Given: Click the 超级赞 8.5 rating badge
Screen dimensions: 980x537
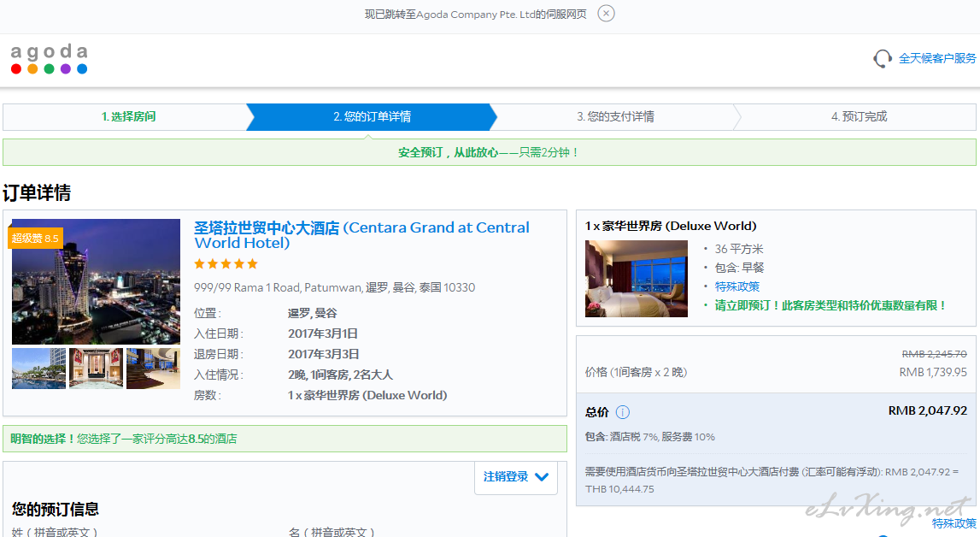Looking at the screenshot, I should click(x=35, y=239).
